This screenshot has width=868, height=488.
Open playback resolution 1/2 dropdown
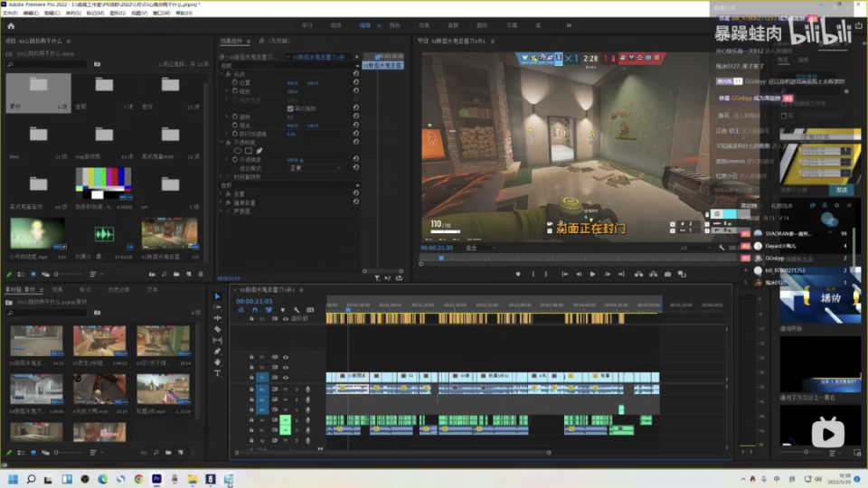click(694, 248)
